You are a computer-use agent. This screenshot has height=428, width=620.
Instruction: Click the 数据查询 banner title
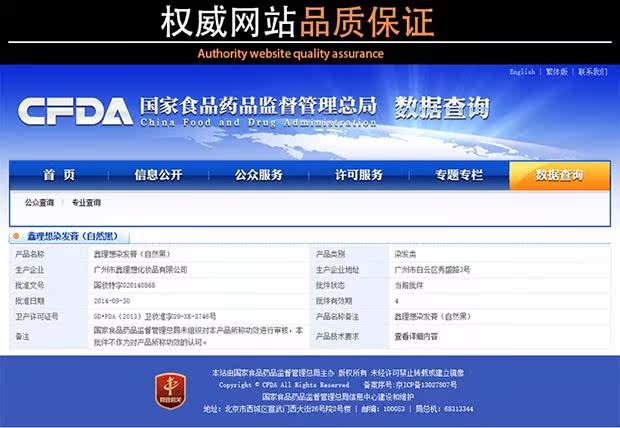coord(442,108)
